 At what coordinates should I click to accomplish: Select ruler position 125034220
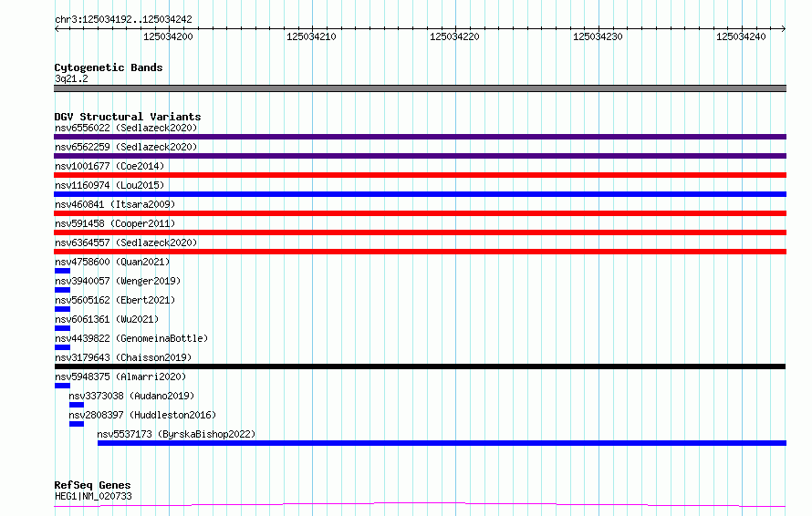[454, 36]
